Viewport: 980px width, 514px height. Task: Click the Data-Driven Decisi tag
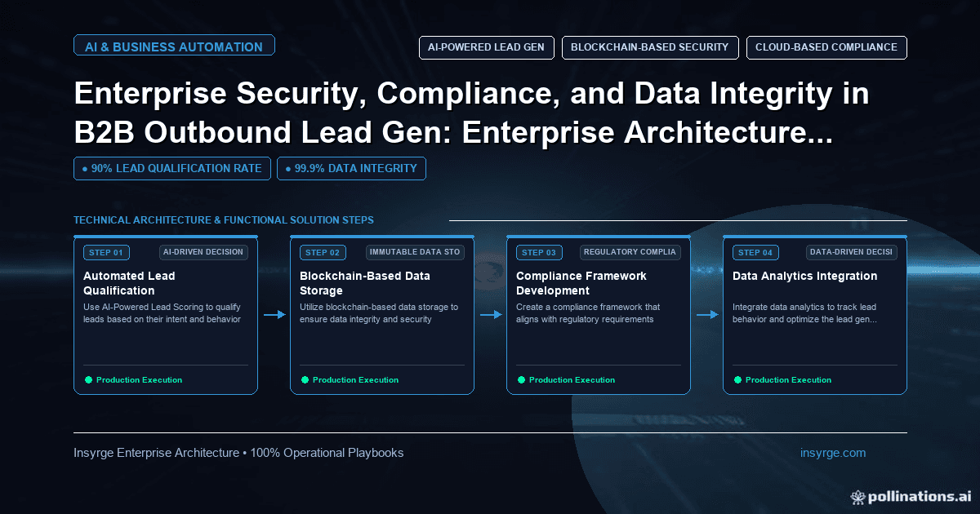click(x=852, y=252)
